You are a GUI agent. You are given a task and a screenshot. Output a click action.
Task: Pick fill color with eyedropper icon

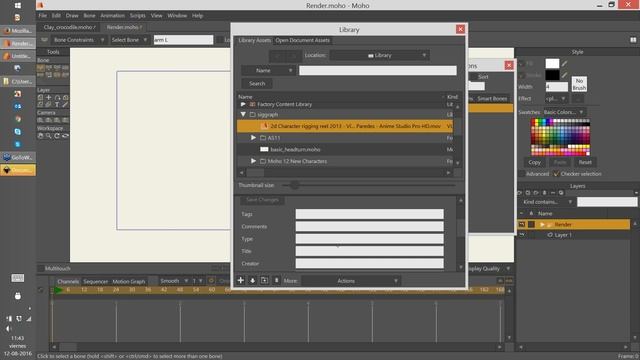(564, 64)
